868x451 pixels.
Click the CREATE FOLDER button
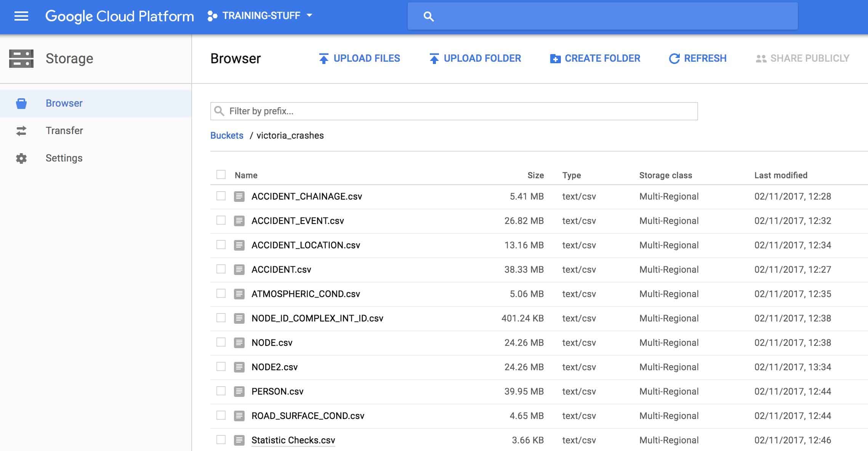[595, 58]
